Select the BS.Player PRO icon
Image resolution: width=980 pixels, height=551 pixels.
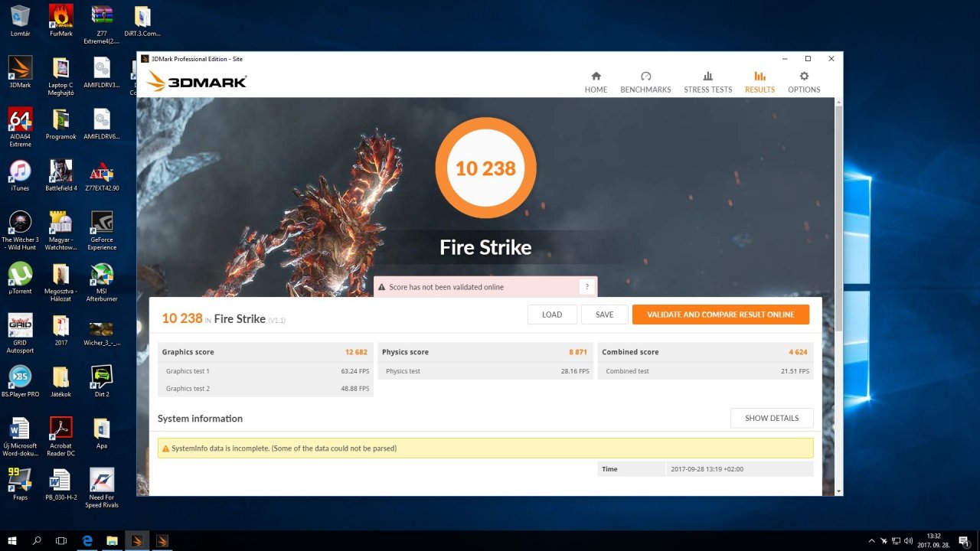pyautogui.click(x=21, y=381)
